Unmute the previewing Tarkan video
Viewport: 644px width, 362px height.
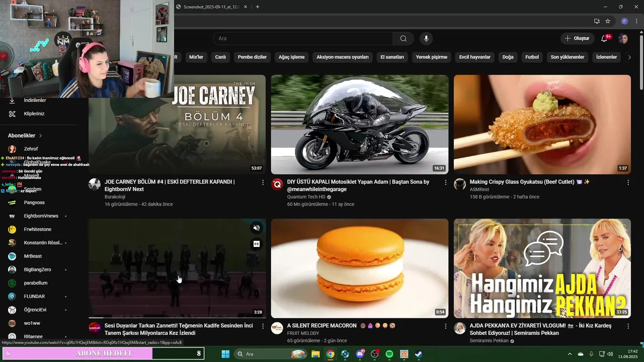pyautogui.click(x=257, y=228)
